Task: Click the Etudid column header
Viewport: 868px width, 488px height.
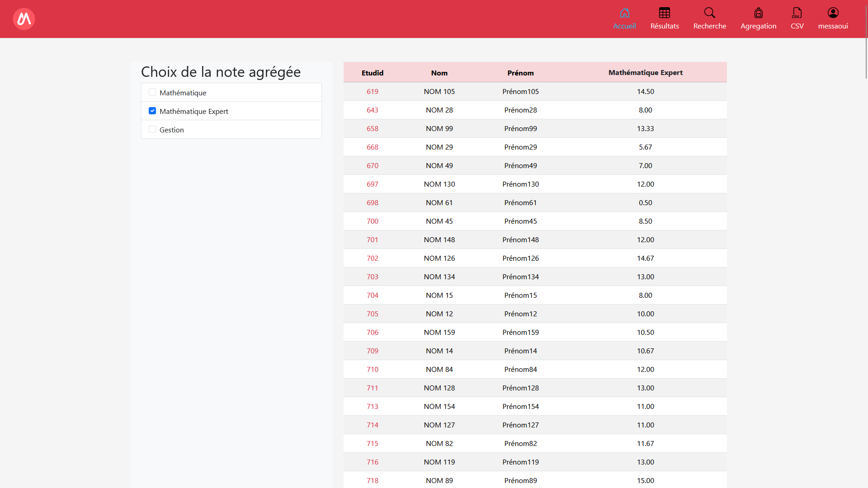Action: pos(373,73)
